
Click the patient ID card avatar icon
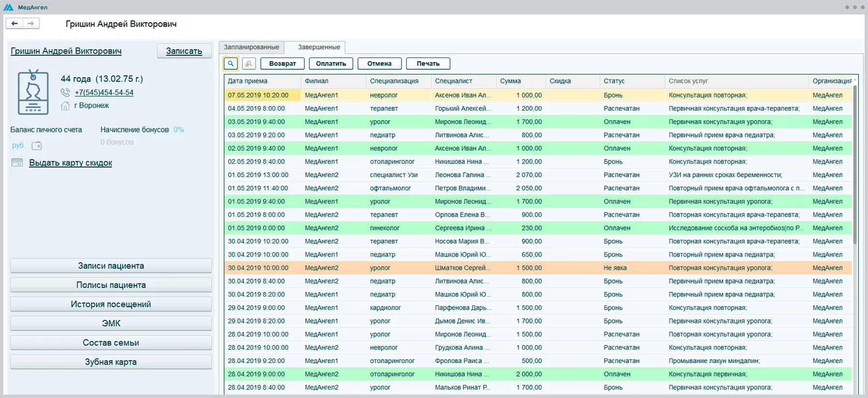point(33,92)
